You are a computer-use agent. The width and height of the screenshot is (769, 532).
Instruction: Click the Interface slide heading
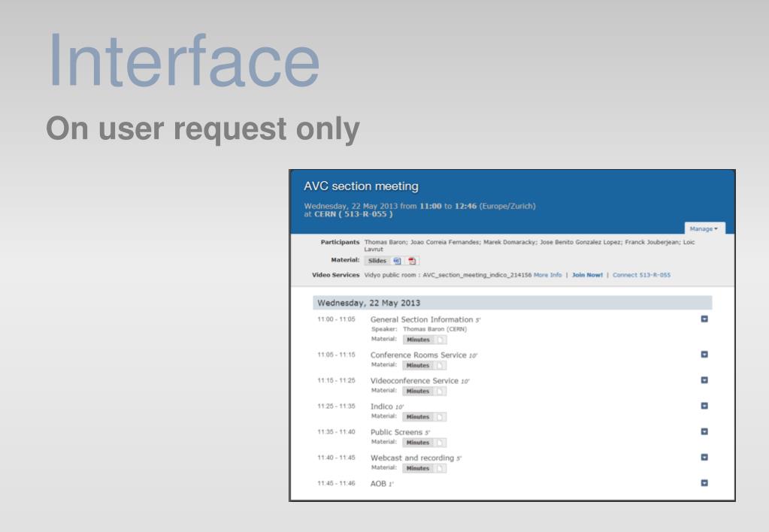[184, 60]
